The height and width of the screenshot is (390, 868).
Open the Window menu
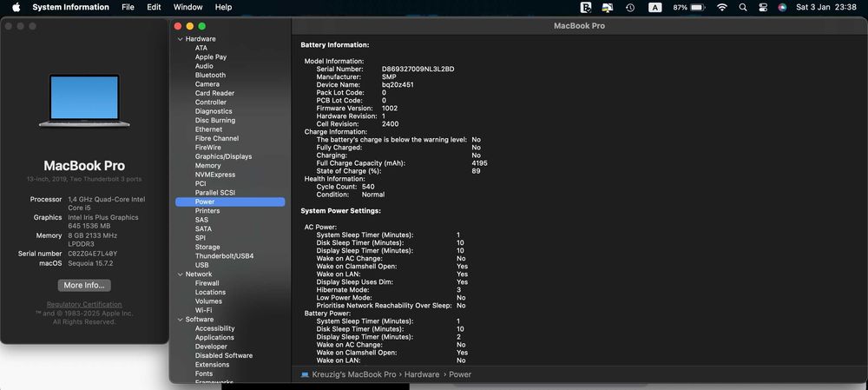[187, 7]
